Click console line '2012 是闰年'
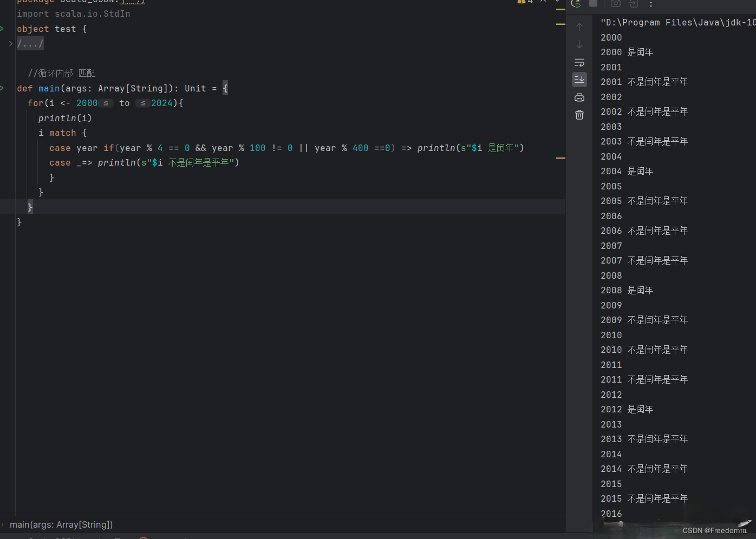This screenshot has width=756, height=539. [x=627, y=409]
